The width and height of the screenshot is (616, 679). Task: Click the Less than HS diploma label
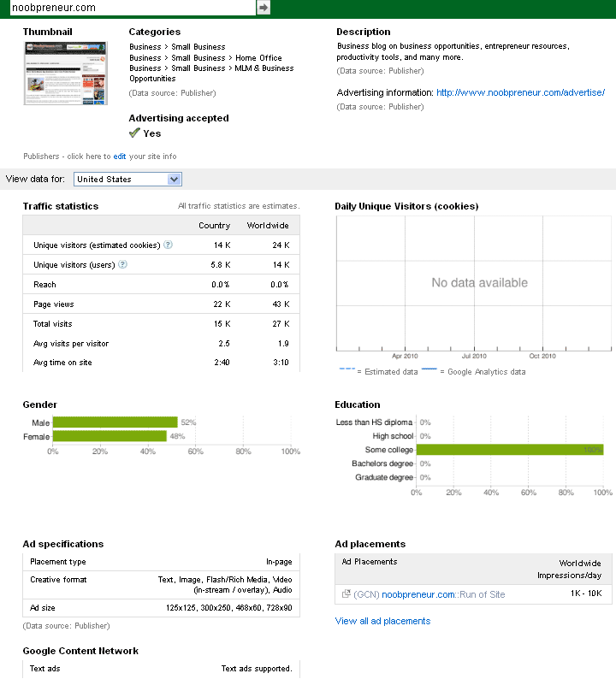coord(374,422)
